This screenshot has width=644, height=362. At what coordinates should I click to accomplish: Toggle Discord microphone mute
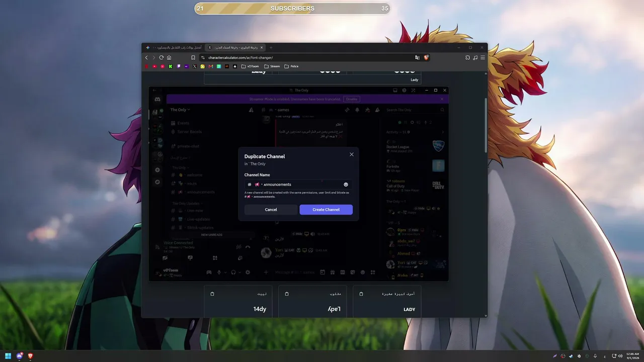(219, 273)
